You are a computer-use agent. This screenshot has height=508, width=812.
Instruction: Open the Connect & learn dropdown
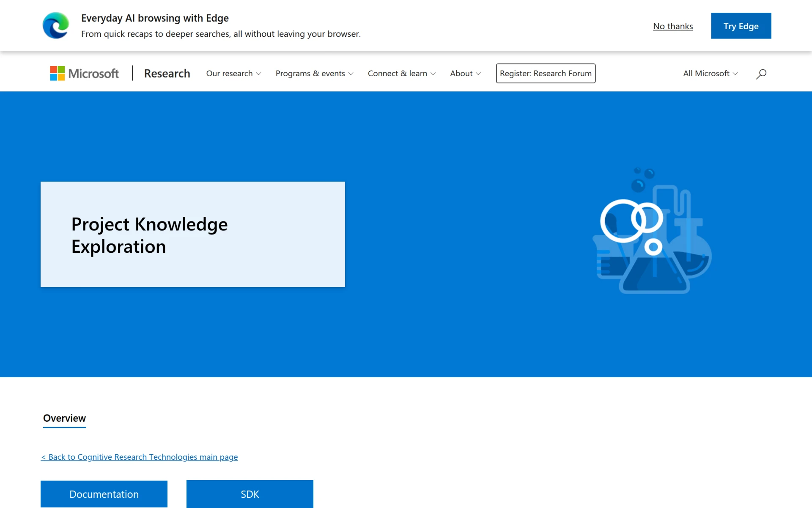click(401, 73)
